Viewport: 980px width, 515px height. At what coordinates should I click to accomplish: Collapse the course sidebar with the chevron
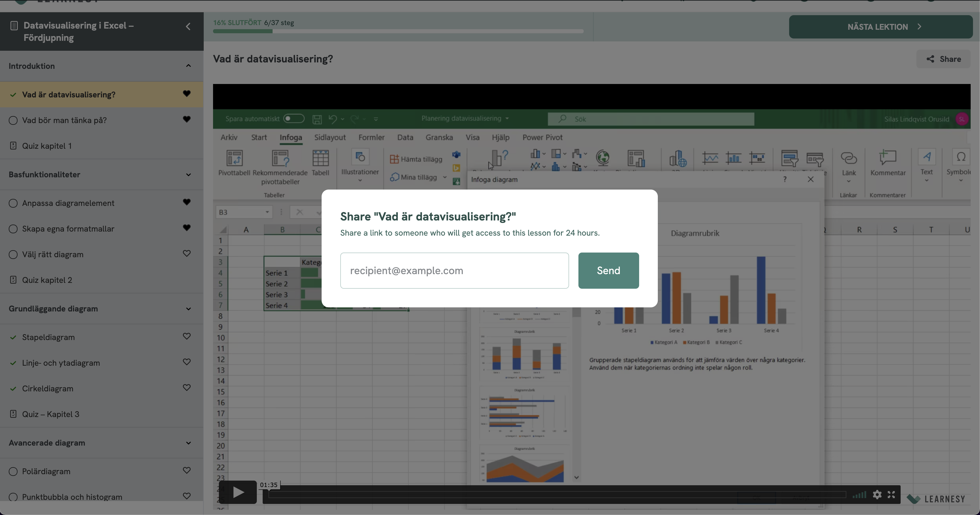[188, 26]
